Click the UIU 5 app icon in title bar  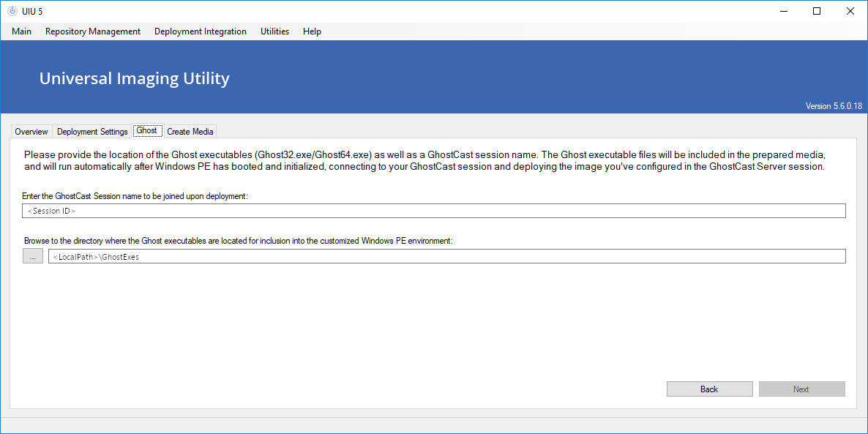pyautogui.click(x=12, y=11)
